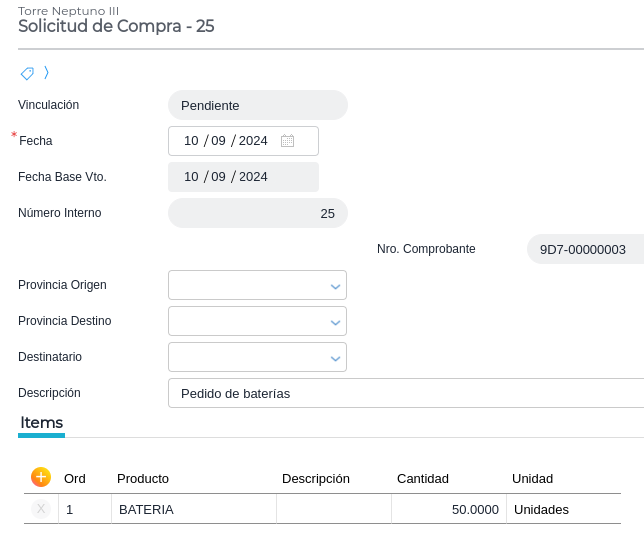Expand the Destinatario dropdown
This screenshot has width=644, height=545.
coord(335,358)
